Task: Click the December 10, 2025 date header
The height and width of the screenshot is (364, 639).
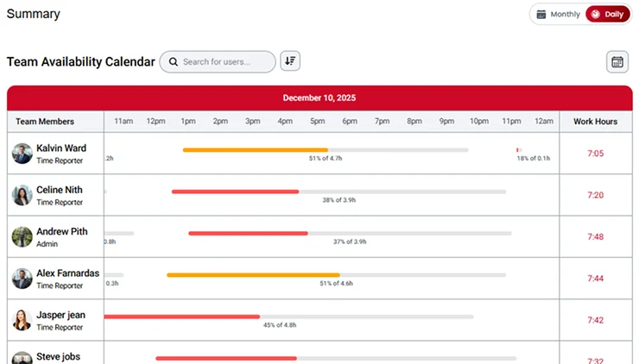Action: coord(319,97)
